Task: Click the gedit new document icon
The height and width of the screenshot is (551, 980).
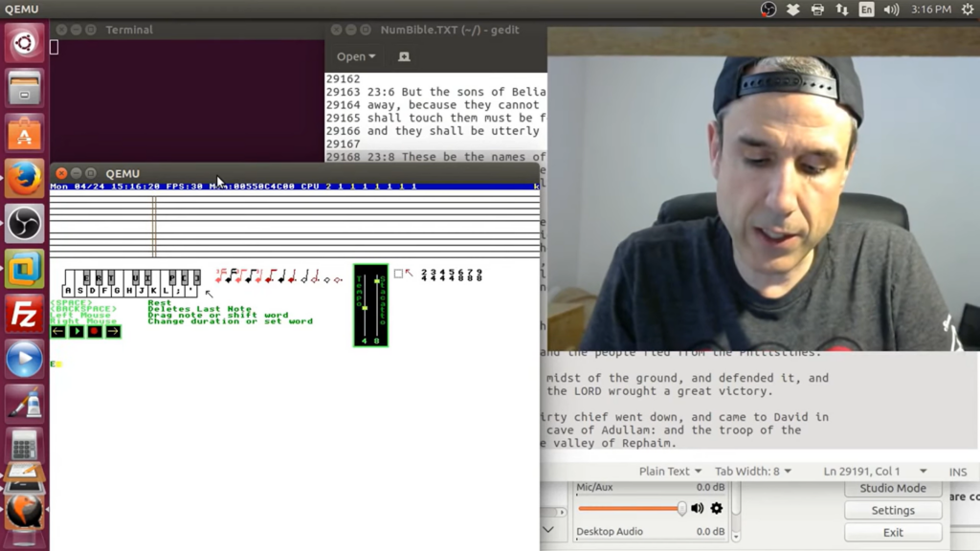Action: pos(404,56)
